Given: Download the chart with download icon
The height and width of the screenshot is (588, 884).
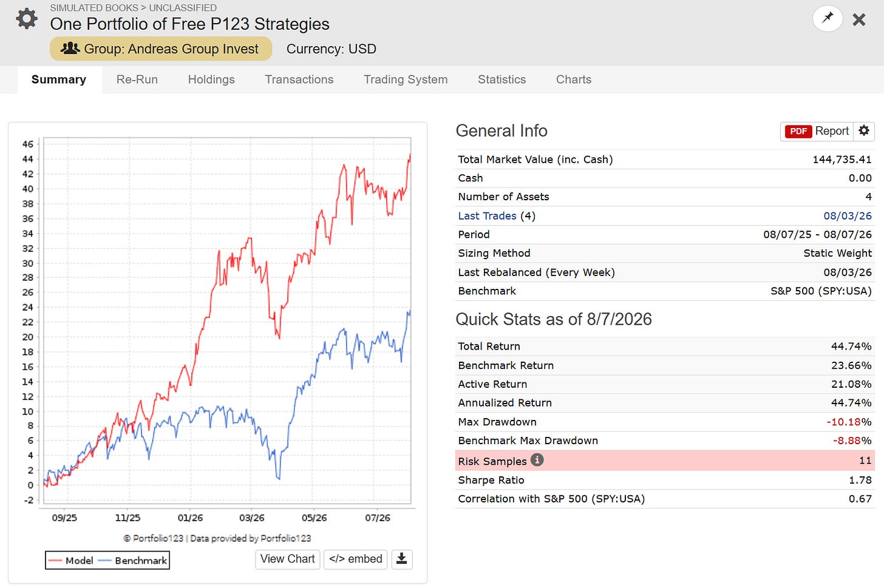Looking at the screenshot, I should click(x=402, y=559).
